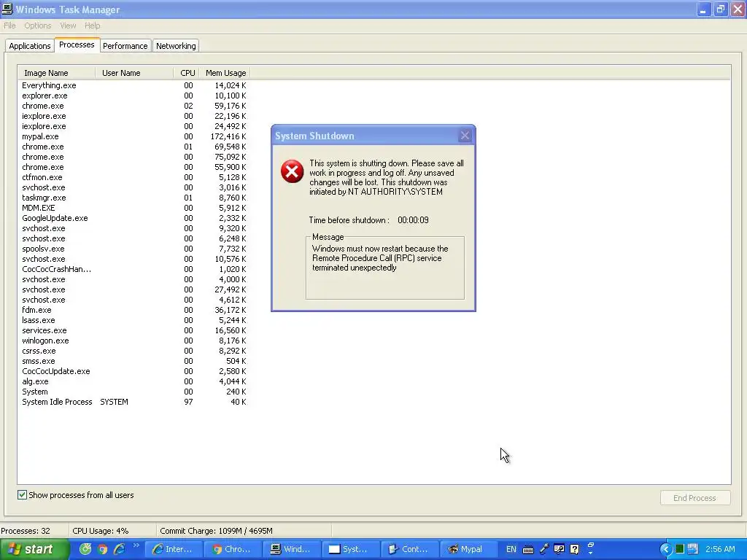This screenshot has height=560, width=747.
Task: Click the red error icon in System Shutdown dialog
Action: pyautogui.click(x=292, y=171)
